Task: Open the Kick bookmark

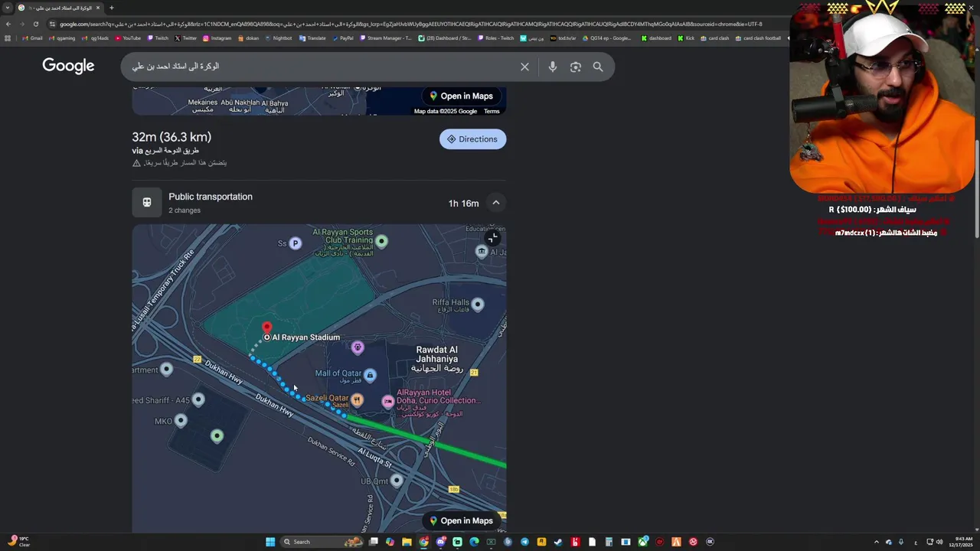Action: (686, 38)
